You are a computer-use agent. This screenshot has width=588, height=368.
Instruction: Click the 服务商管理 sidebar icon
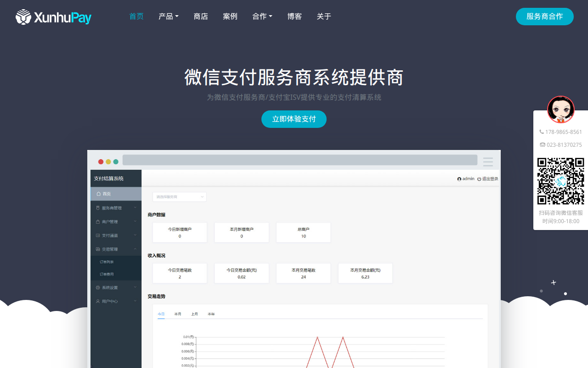[x=98, y=208]
